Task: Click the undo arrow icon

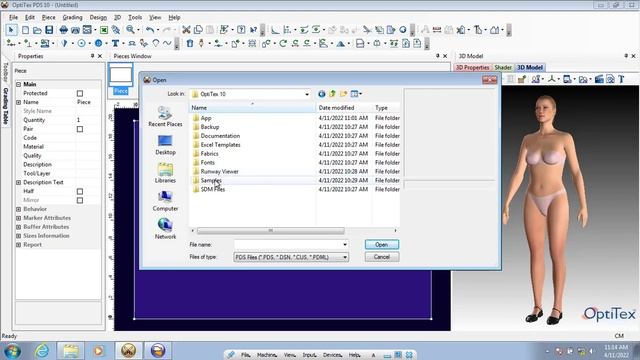Action: (x=150, y=30)
